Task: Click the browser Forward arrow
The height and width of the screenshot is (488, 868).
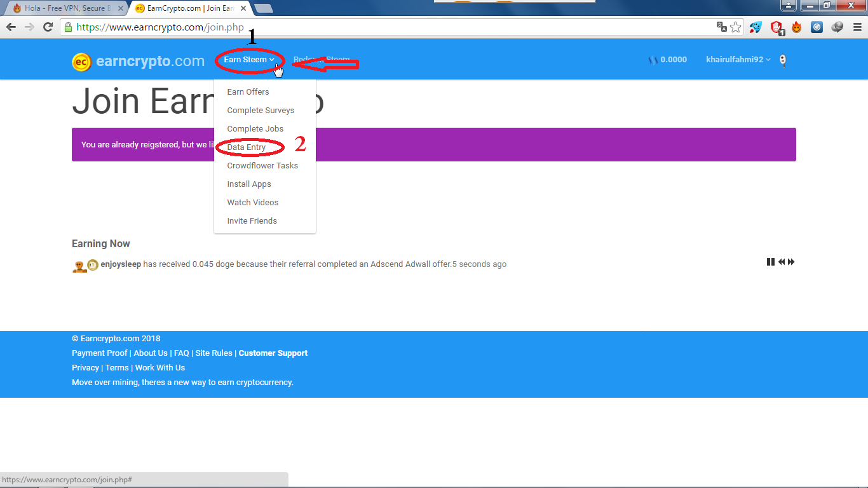Action: [29, 27]
